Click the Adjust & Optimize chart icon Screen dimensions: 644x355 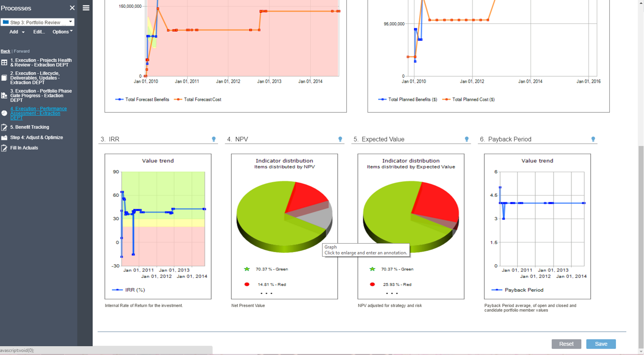point(4,137)
